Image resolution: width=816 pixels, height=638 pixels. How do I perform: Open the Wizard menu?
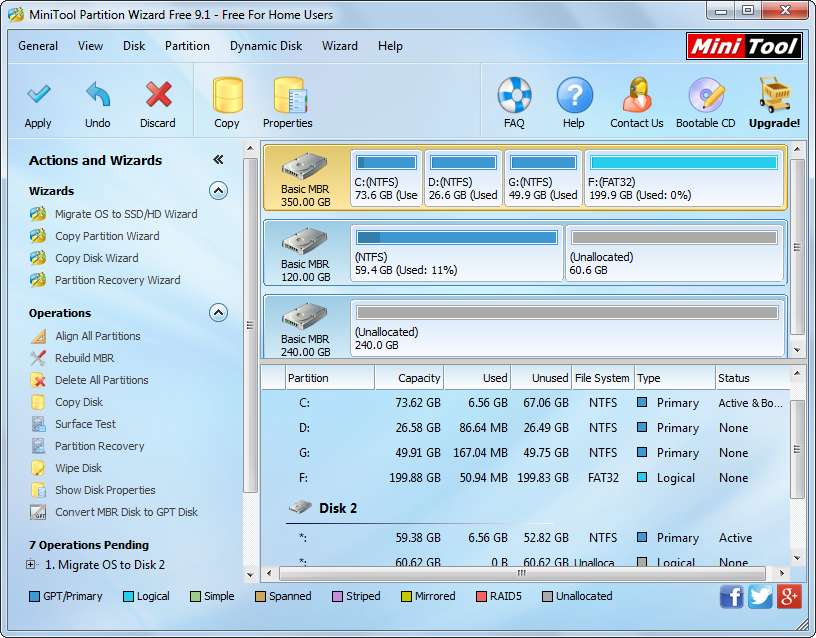coord(340,46)
